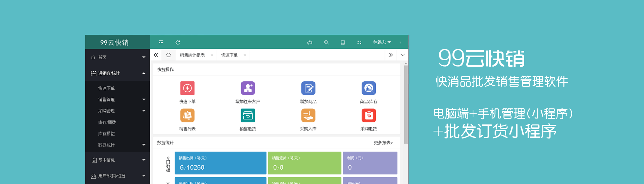This screenshot has height=184, width=644.
Task: Close the 快速下单 tab
Action: pos(245,55)
